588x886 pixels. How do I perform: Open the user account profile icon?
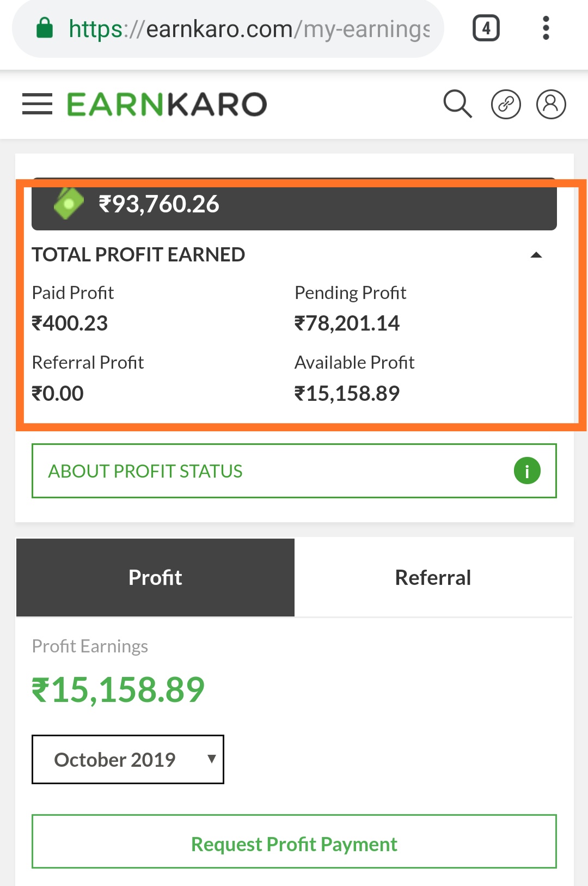[x=551, y=104]
